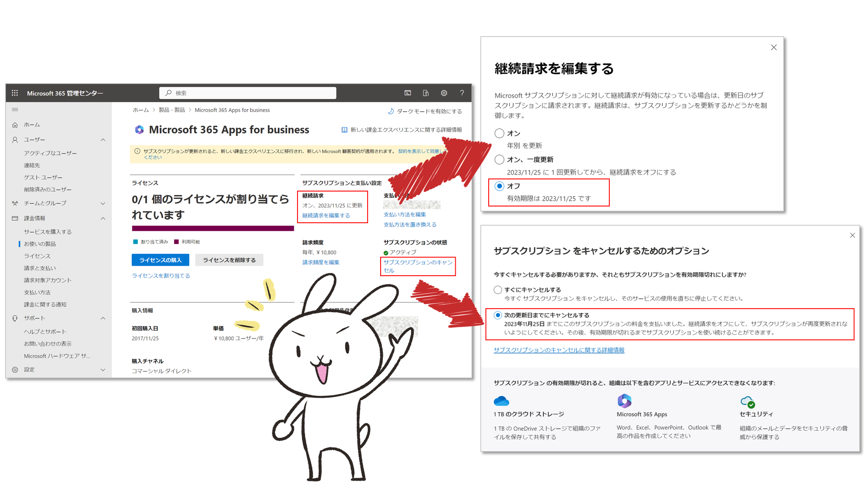Open the help question mark icon
The image size is (868, 488).
(x=462, y=93)
